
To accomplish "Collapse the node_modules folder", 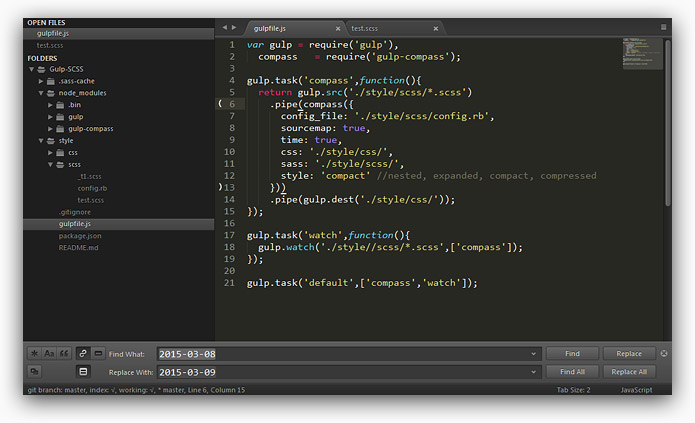I will coord(41,93).
